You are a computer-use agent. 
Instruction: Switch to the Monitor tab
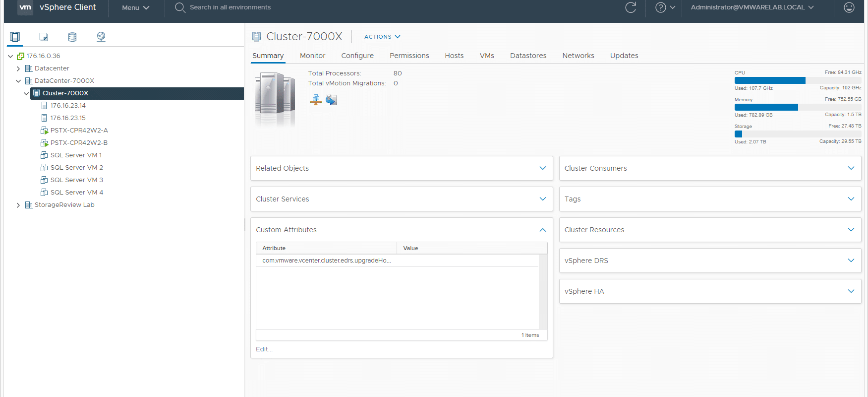coord(313,56)
